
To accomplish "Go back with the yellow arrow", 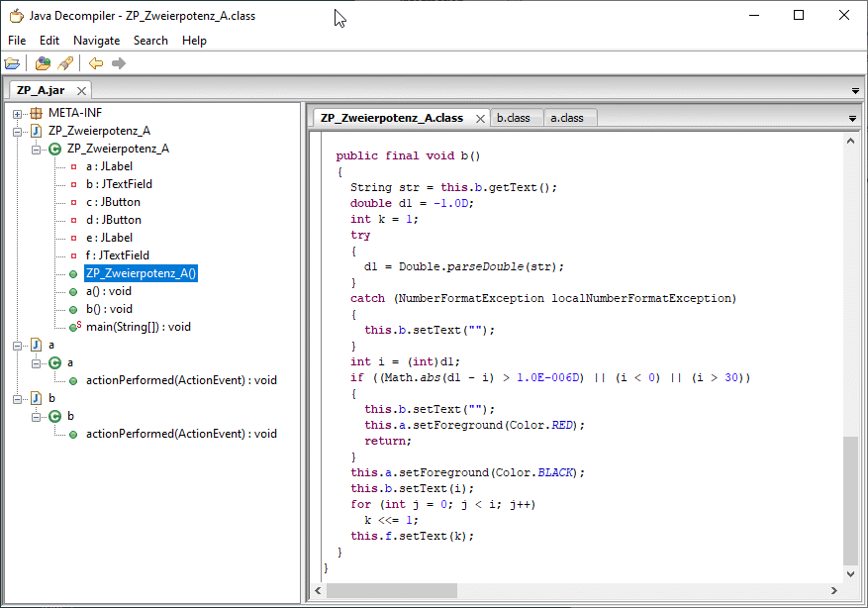I will click(x=96, y=63).
